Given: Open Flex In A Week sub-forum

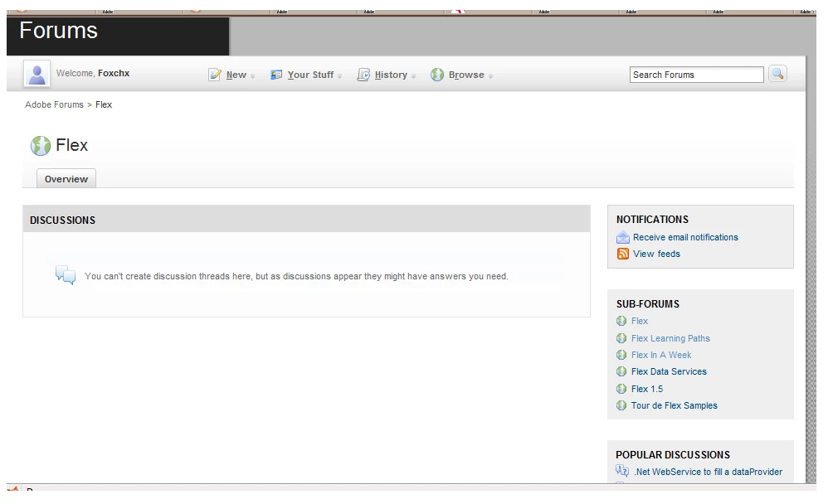Looking at the screenshot, I should (661, 355).
